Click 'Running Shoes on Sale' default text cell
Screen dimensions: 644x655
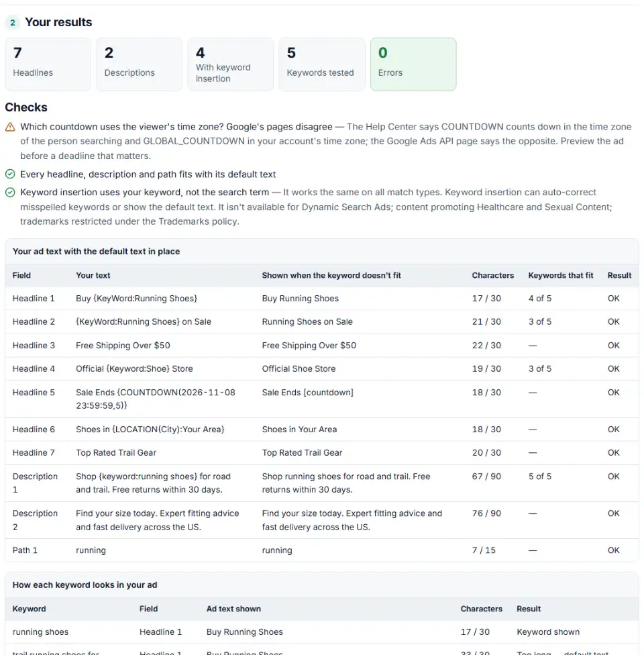pyautogui.click(x=307, y=321)
